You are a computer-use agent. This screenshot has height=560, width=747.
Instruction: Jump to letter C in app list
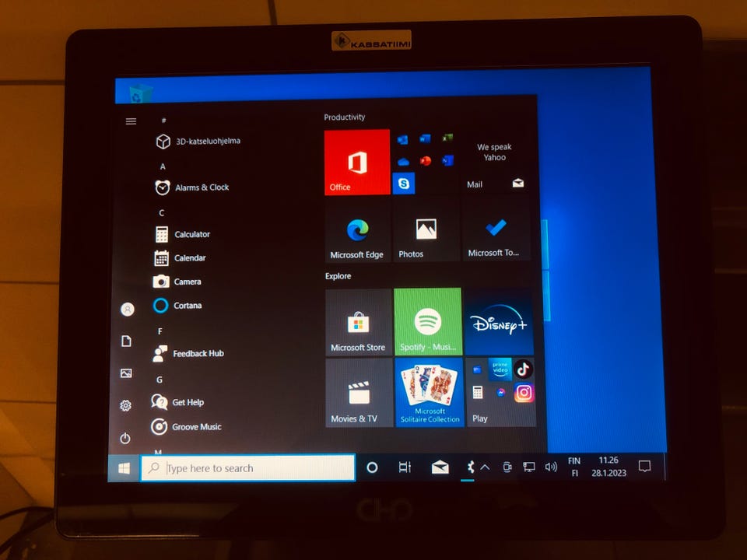(x=162, y=213)
